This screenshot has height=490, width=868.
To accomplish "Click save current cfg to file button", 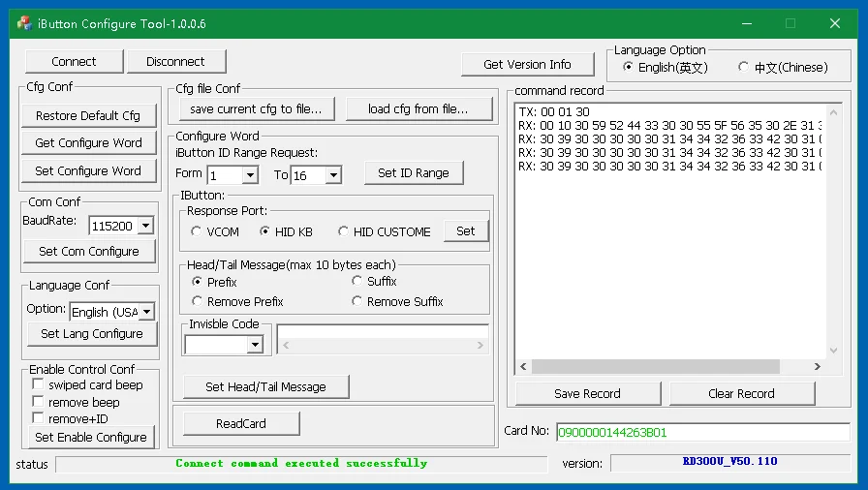I will point(257,109).
